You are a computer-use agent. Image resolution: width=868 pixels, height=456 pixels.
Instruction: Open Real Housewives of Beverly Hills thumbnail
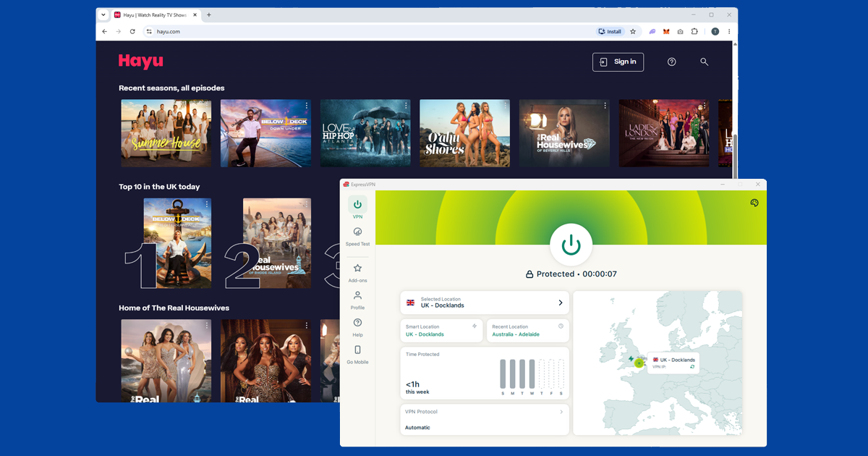(564, 133)
